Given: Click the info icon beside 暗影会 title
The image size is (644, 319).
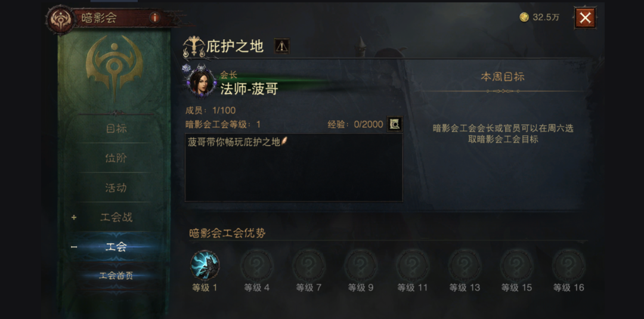Looking at the screenshot, I should (155, 18).
